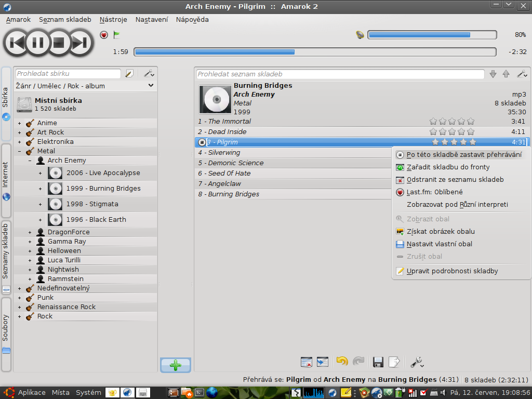Viewport: 532px width, 399px height.
Task: Clear the playlist toolbar icon
Action: click(x=307, y=362)
